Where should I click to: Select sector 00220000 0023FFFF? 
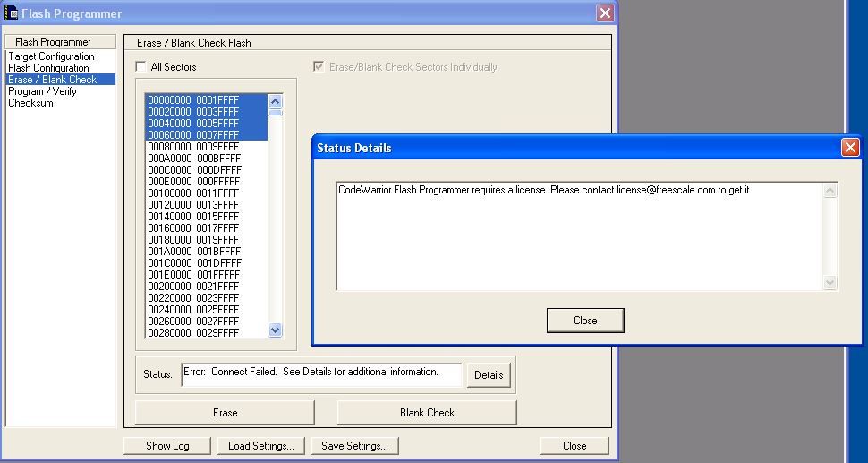tap(207, 298)
